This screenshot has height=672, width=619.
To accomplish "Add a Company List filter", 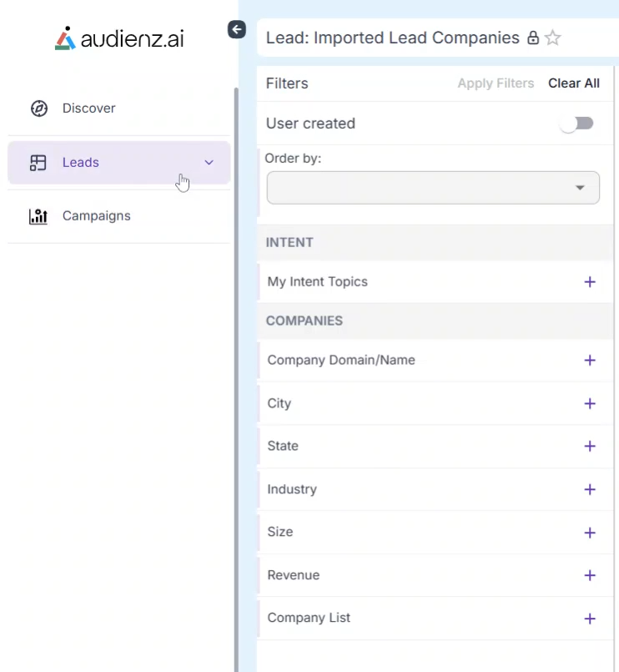I will [x=590, y=619].
